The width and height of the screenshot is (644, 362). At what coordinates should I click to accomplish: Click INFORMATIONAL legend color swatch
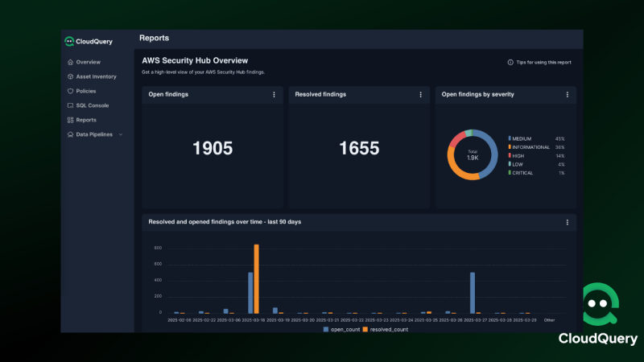510,147
